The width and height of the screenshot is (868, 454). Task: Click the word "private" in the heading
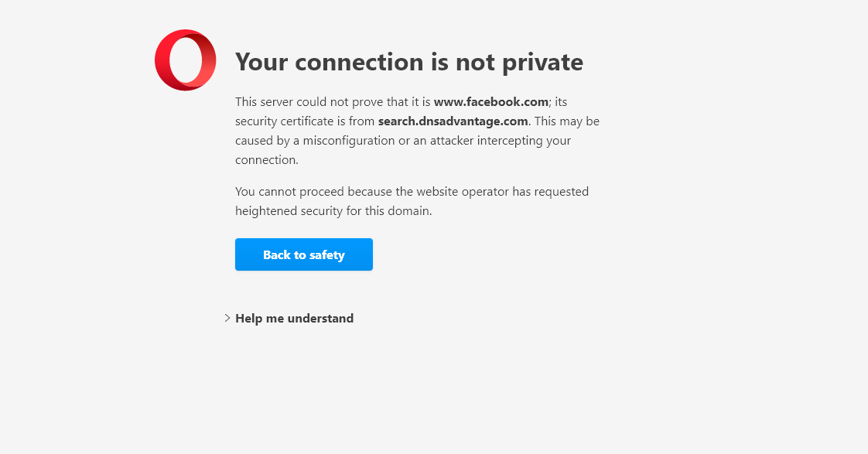[x=542, y=62]
